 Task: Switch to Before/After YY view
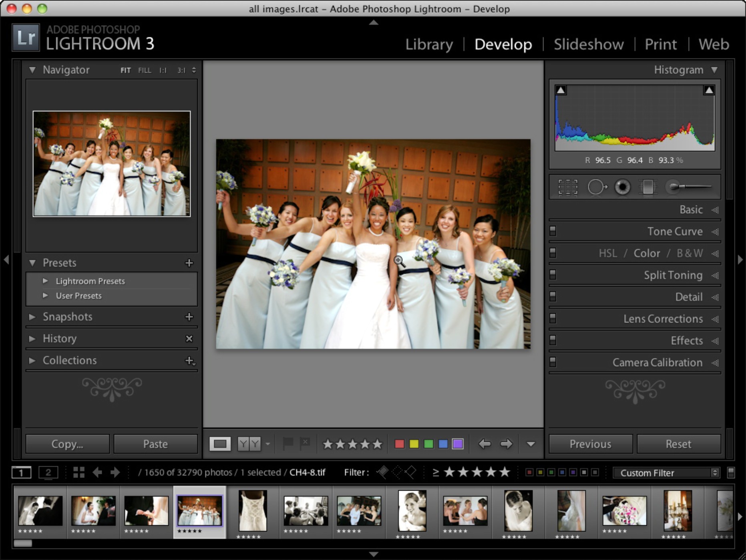click(x=249, y=444)
